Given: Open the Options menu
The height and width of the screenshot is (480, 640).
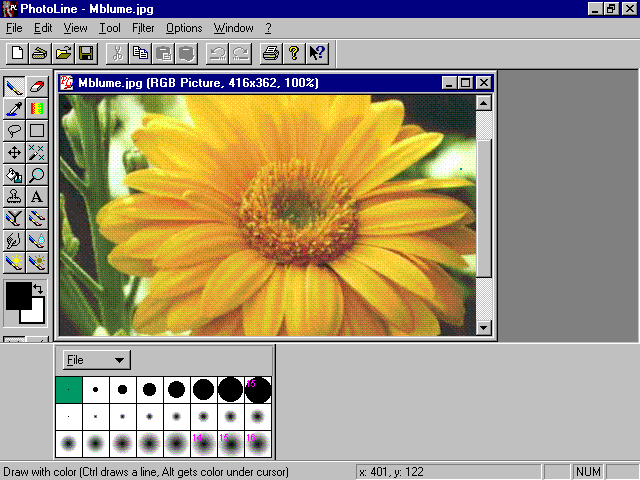Looking at the screenshot, I should pos(184,28).
